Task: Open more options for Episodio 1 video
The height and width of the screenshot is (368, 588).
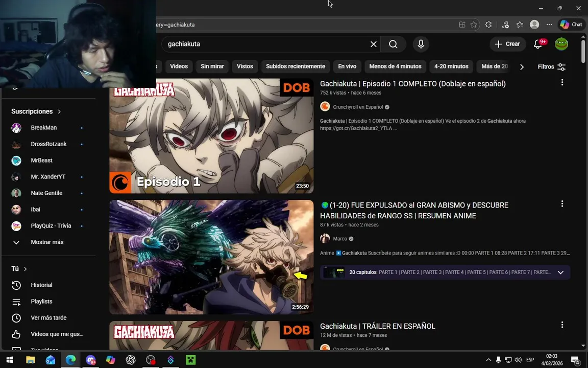Action: click(562, 82)
